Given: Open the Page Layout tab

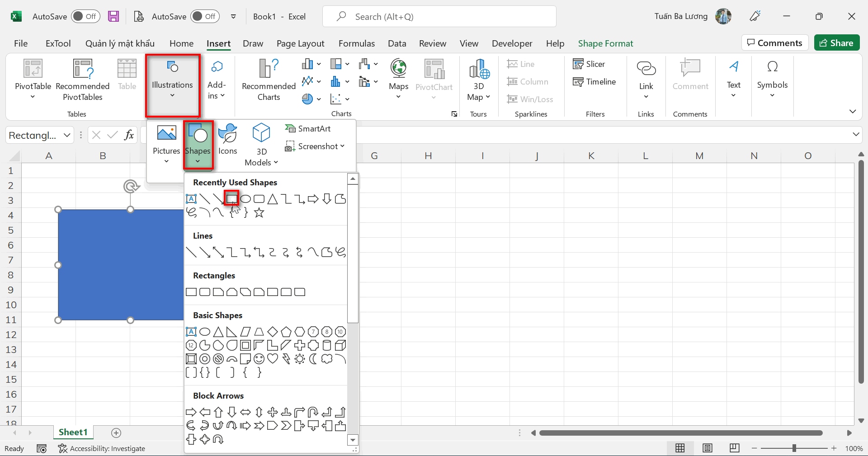Looking at the screenshot, I should click(300, 43).
